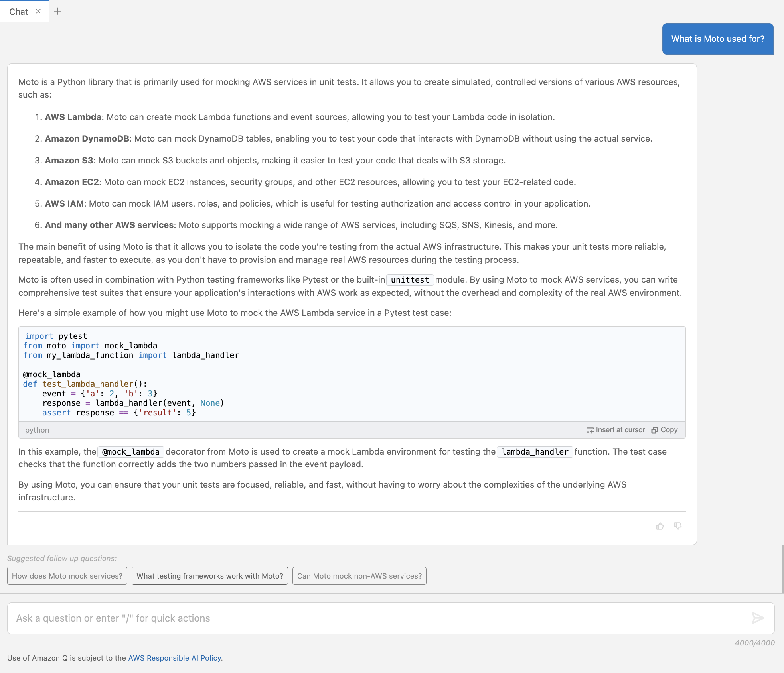Select the lambda_handler inline code chip
784x673 pixels.
535,451
